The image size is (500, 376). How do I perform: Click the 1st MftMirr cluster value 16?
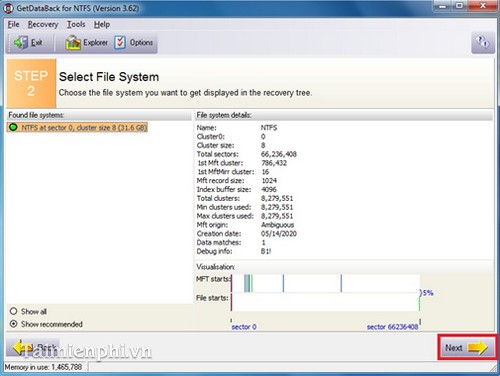click(265, 172)
